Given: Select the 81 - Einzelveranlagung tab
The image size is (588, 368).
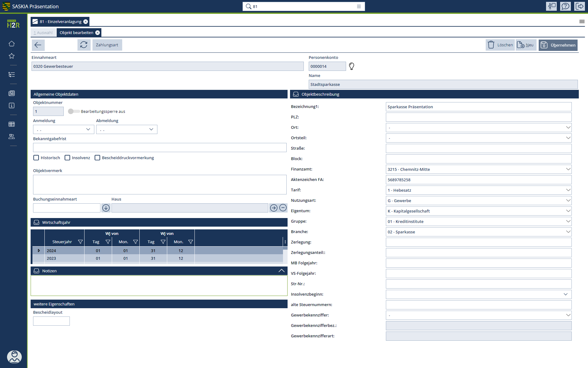Looking at the screenshot, I should (60, 21).
